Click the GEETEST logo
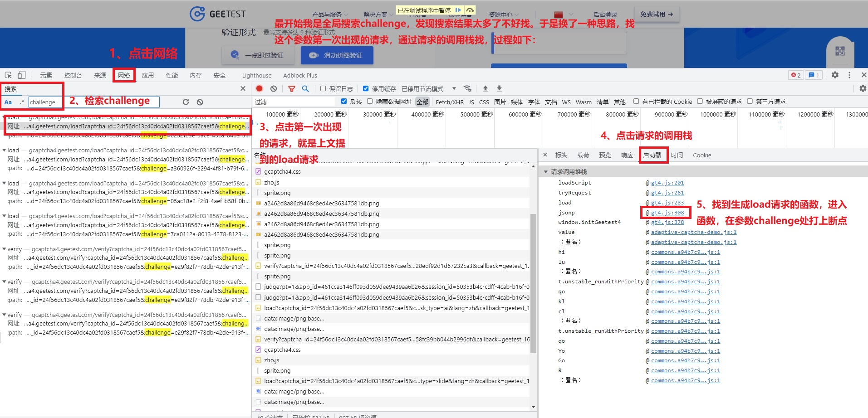The image size is (868, 418). (218, 14)
